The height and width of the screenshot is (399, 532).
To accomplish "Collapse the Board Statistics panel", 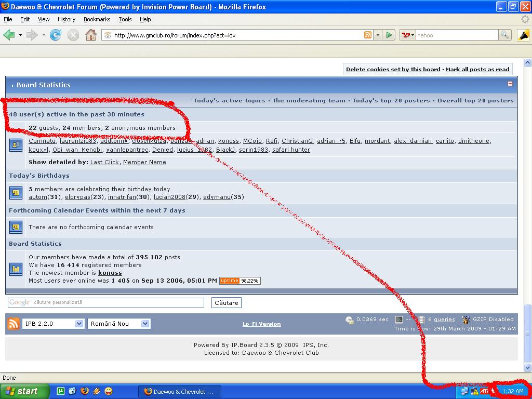I will tap(510, 84).
